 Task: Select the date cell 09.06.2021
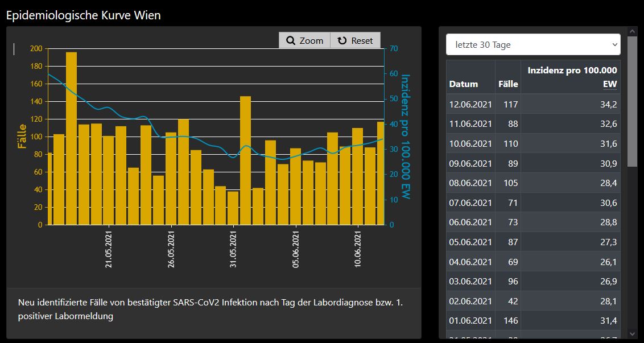470,163
